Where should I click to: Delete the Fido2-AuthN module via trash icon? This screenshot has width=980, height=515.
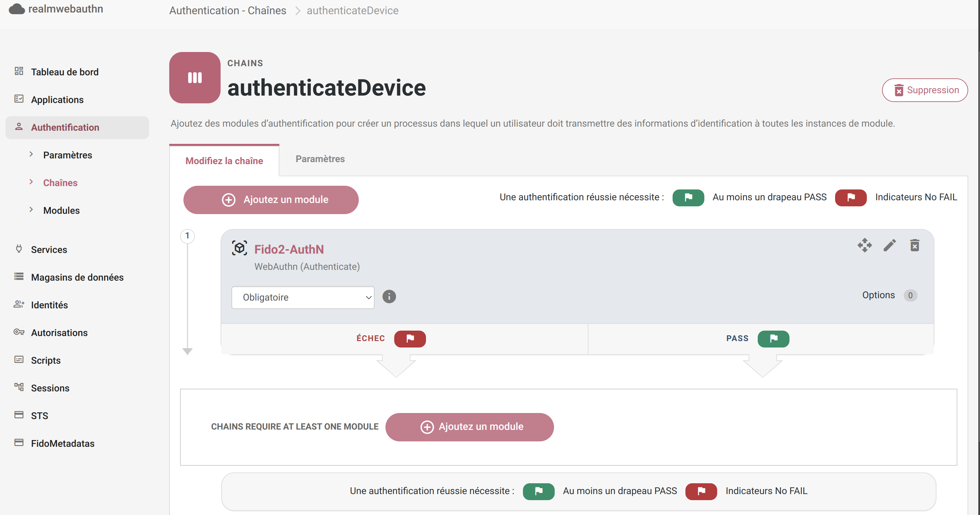tap(915, 245)
